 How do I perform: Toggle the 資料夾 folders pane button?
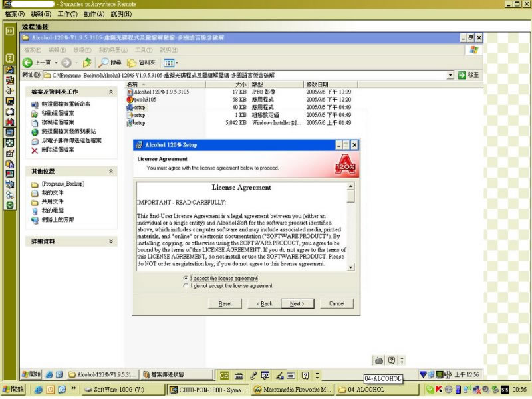141,63
